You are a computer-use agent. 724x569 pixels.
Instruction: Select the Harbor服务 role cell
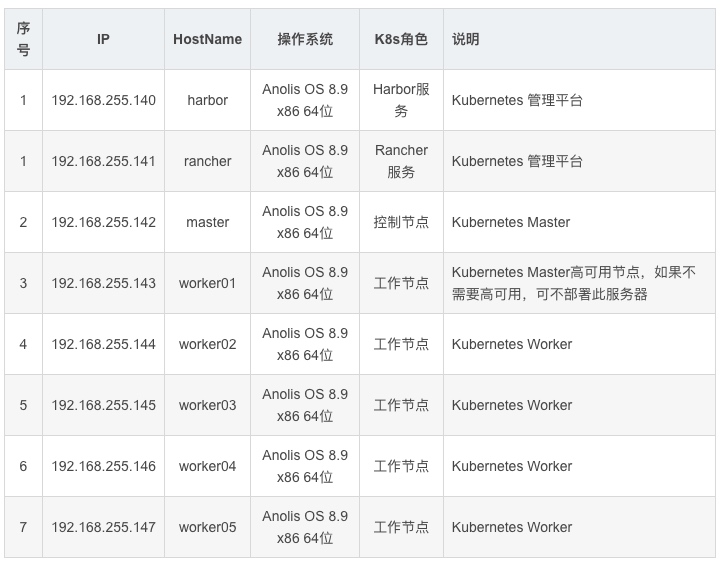401,100
